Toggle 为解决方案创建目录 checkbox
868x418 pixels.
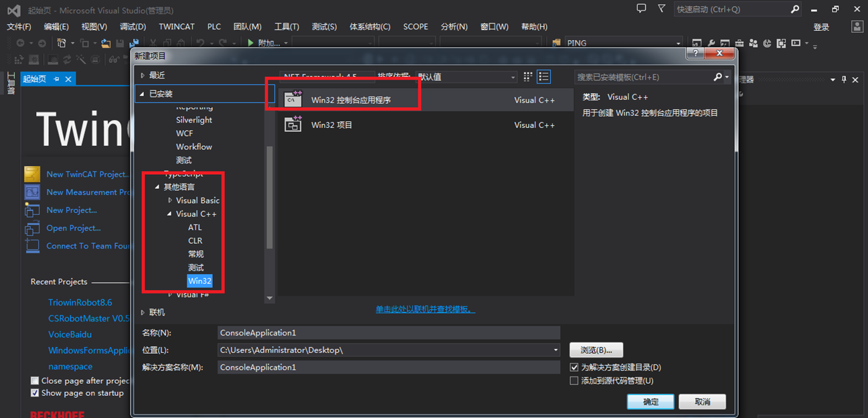(x=574, y=368)
